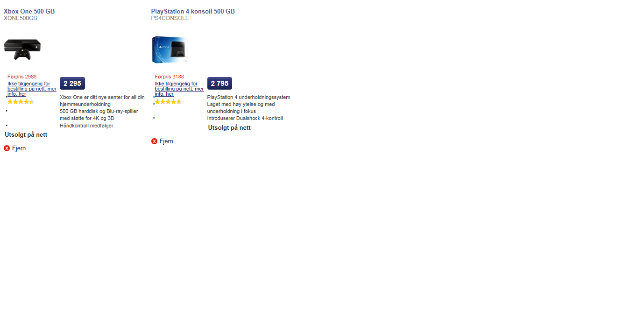This screenshot has width=644, height=309.
Task: Click the 2 295 price button
Action: coord(72,84)
